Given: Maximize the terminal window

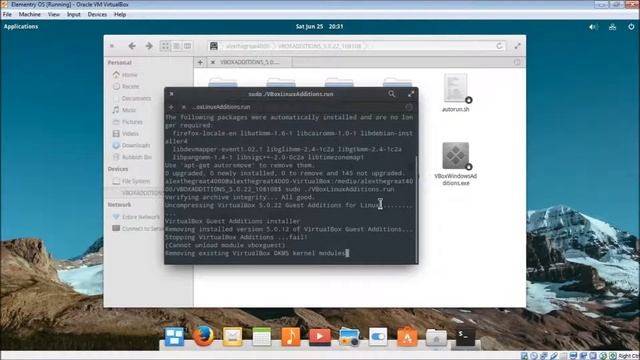Looking at the screenshot, I should pos(411,94).
